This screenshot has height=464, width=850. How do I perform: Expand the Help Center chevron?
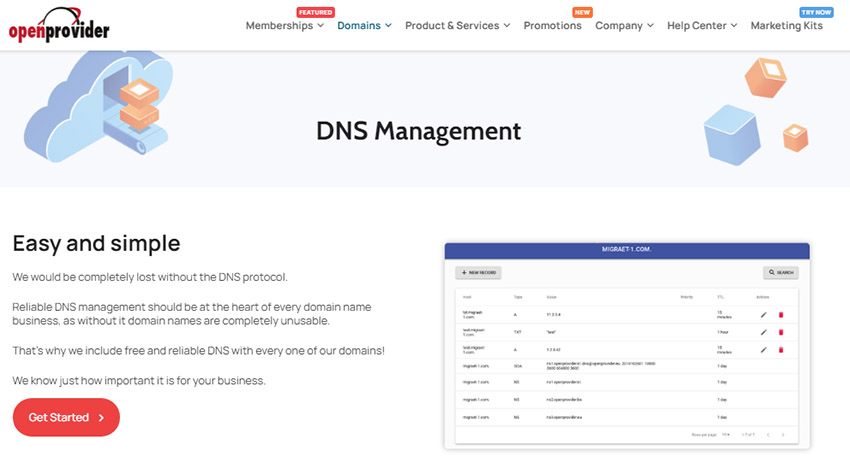734,25
